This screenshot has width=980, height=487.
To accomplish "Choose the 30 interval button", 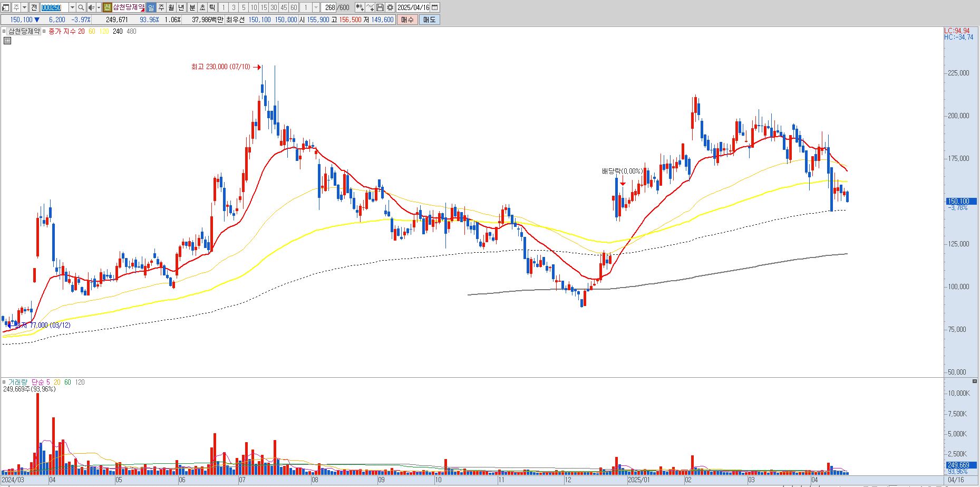I will pos(274,7).
